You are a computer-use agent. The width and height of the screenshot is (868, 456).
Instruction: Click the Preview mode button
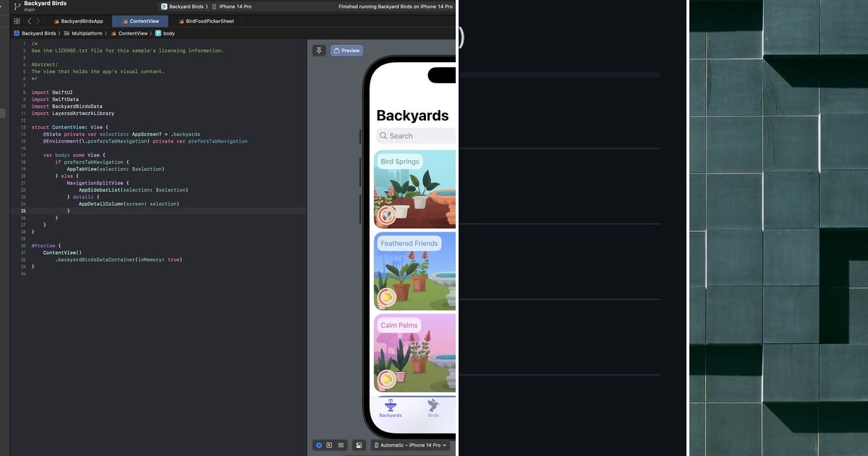pyautogui.click(x=346, y=50)
